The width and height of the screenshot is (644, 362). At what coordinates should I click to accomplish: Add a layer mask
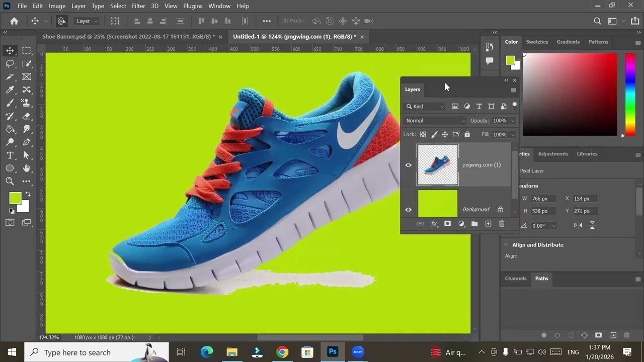447,224
